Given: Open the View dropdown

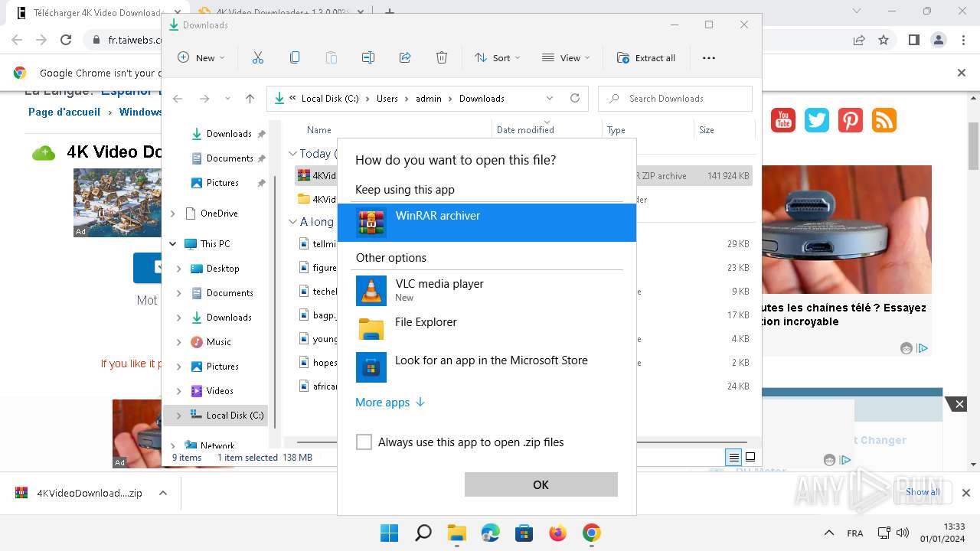Looking at the screenshot, I should click(x=566, y=57).
